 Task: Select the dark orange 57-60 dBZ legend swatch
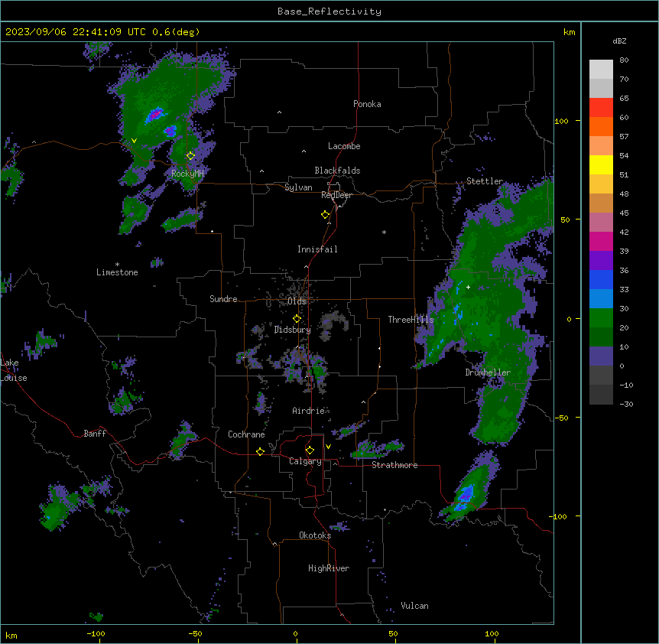[x=601, y=126]
